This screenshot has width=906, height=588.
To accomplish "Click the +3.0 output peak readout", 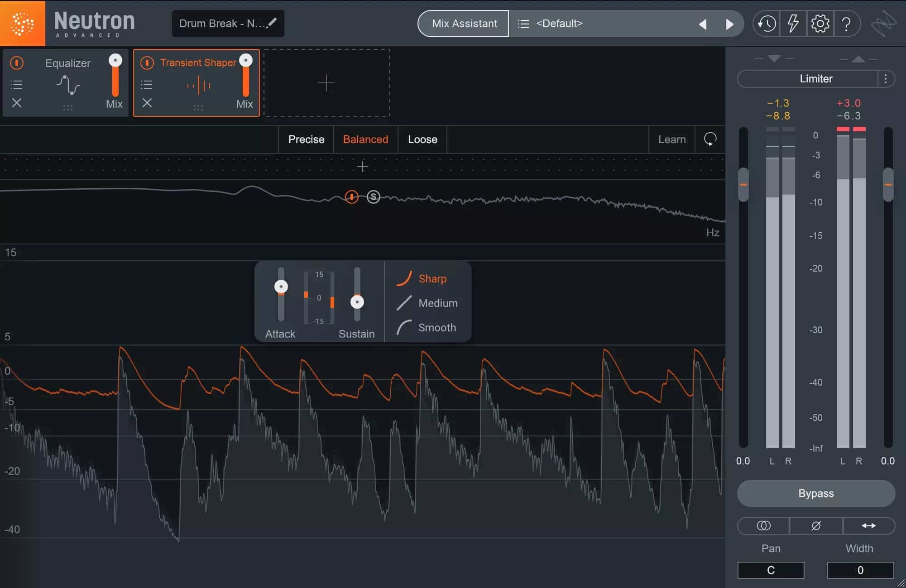I will 848,103.
